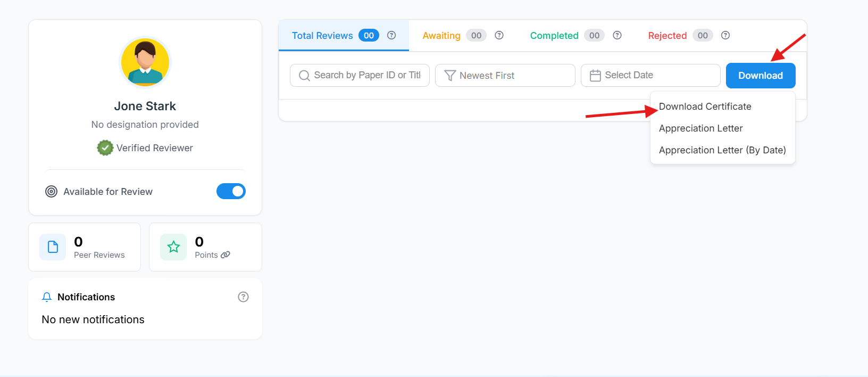Click the Jone Stark name text

click(145, 106)
